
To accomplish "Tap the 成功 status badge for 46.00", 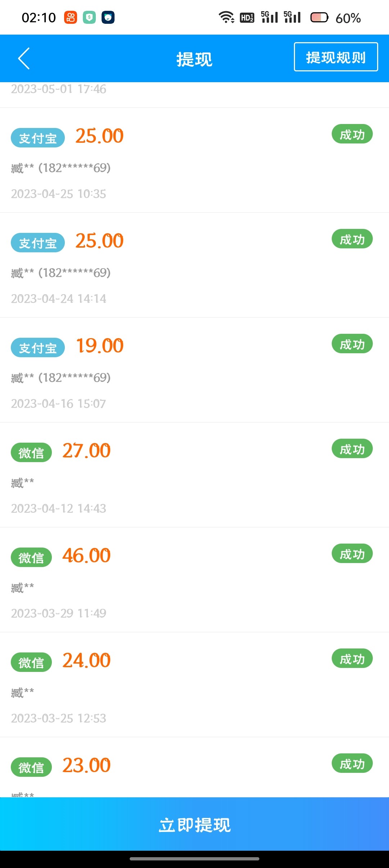I will point(352,554).
